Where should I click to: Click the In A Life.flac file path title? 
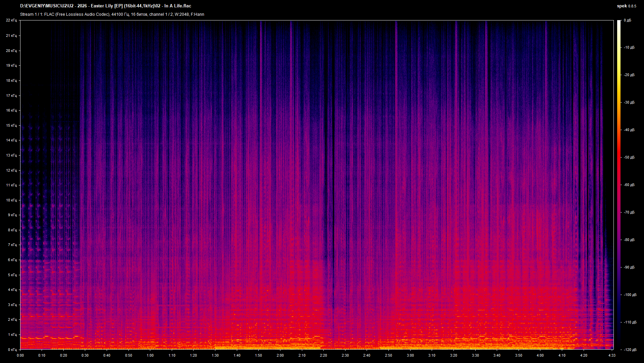(106, 6)
